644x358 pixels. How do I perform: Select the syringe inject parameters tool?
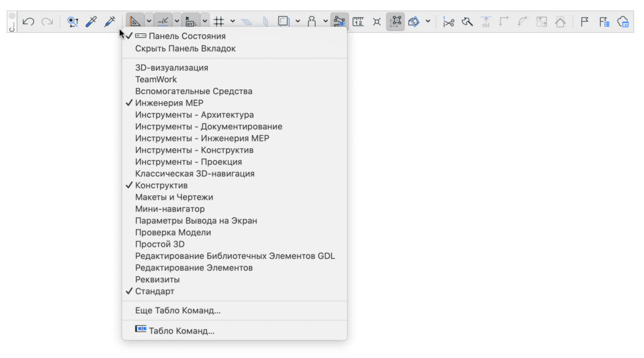tap(109, 22)
